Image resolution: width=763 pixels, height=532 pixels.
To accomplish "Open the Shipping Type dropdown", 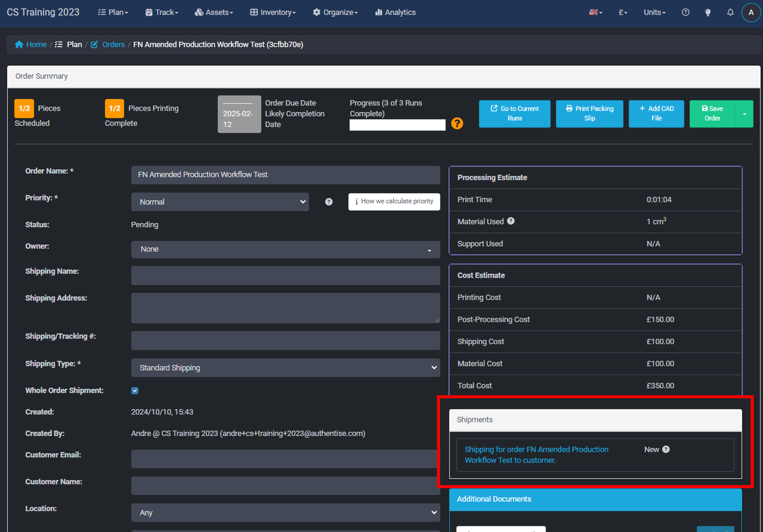I will 285,368.
